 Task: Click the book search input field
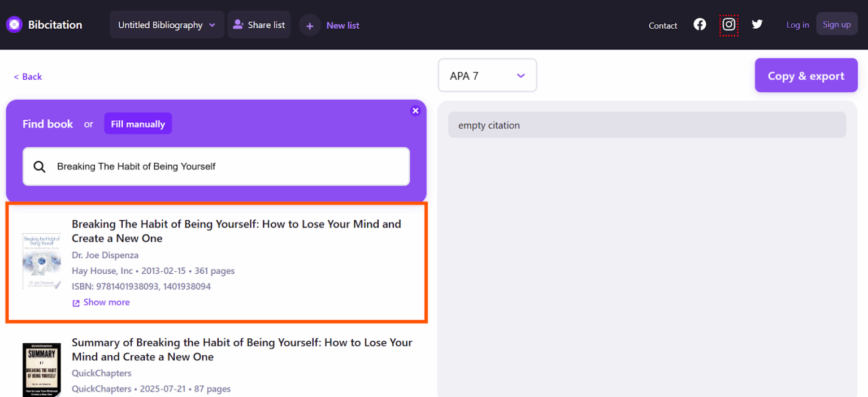tap(226, 167)
